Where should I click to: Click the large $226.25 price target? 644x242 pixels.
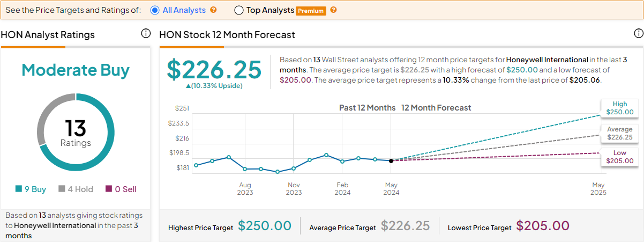(214, 70)
